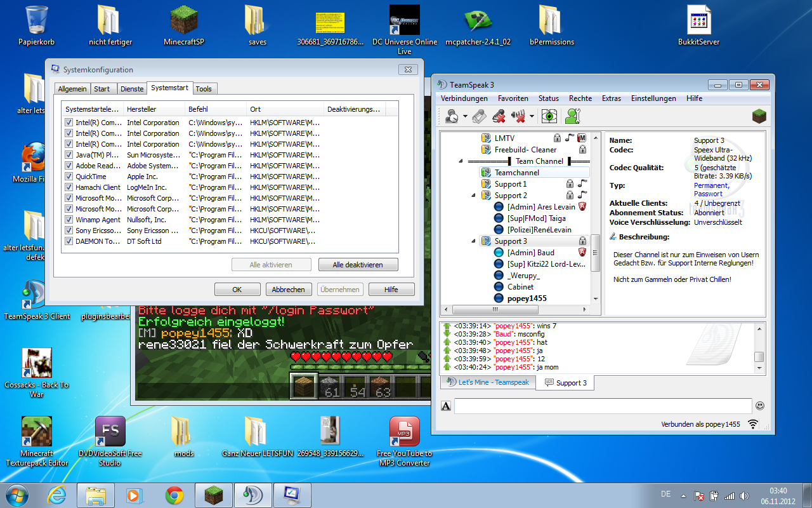Open the Einstellungen menu

[653, 98]
